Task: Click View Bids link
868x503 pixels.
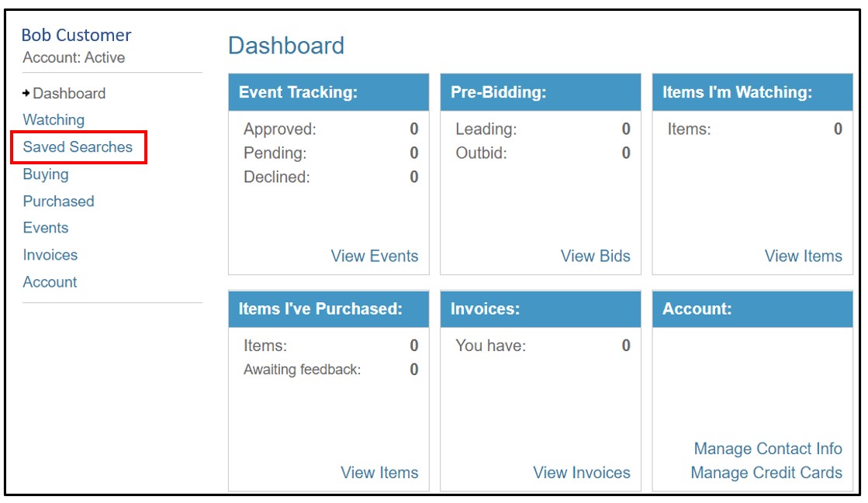Action: (x=595, y=256)
